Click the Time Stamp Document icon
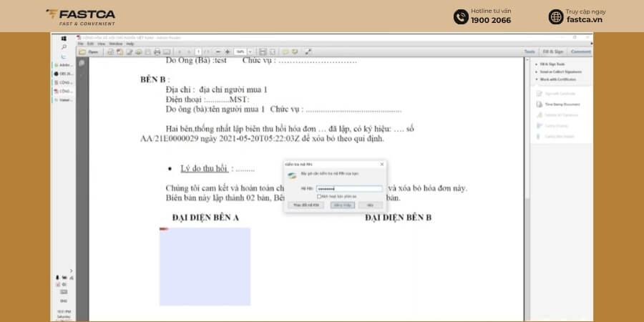 pos(540,104)
